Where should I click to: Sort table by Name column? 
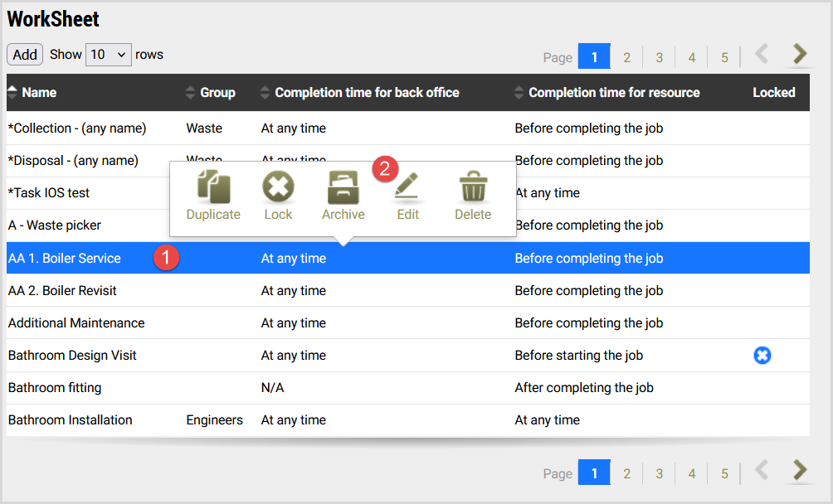pyautogui.click(x=39, y=92)
